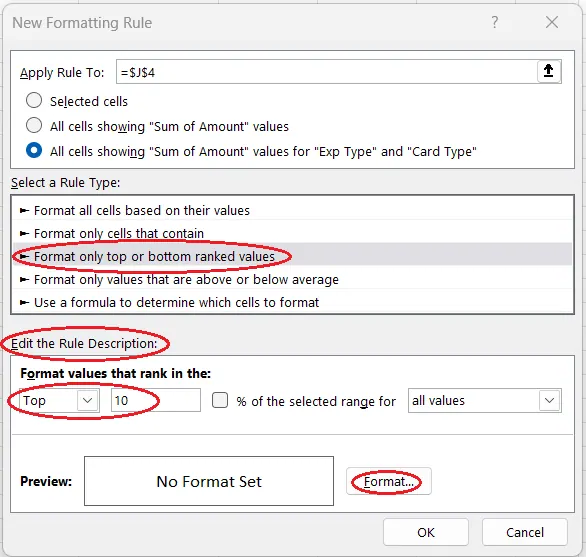The height and width of the screenshot is (557, 586).
Task: Click the No Format Set preview box
Action: point(209,481)
